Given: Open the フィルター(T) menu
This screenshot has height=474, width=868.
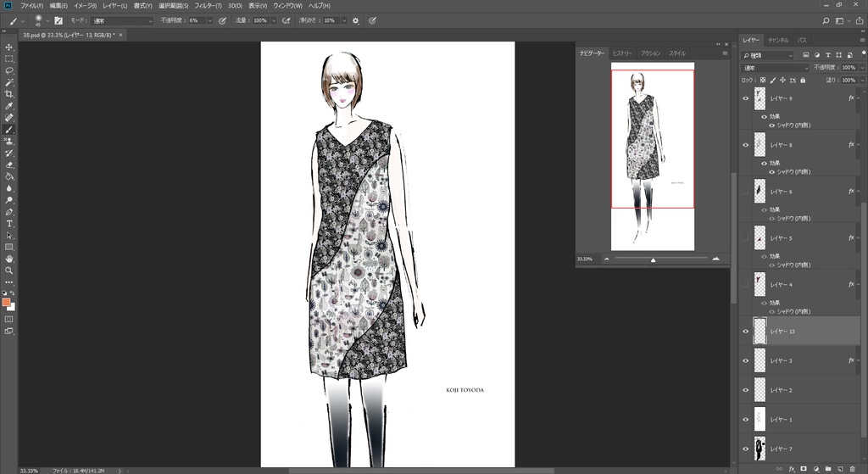Looking at the screenshot, I should [208, 6].
